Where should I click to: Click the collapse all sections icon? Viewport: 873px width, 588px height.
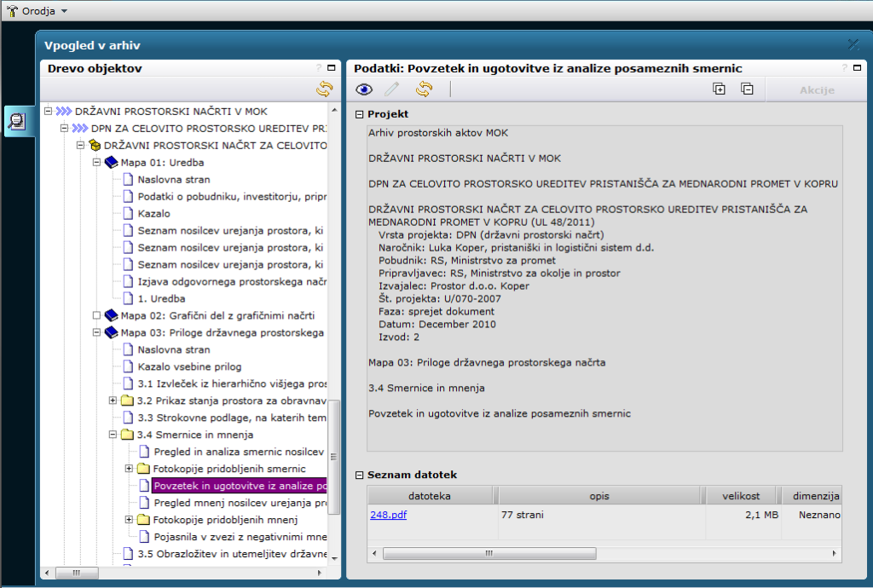click(x=747, y=89)
